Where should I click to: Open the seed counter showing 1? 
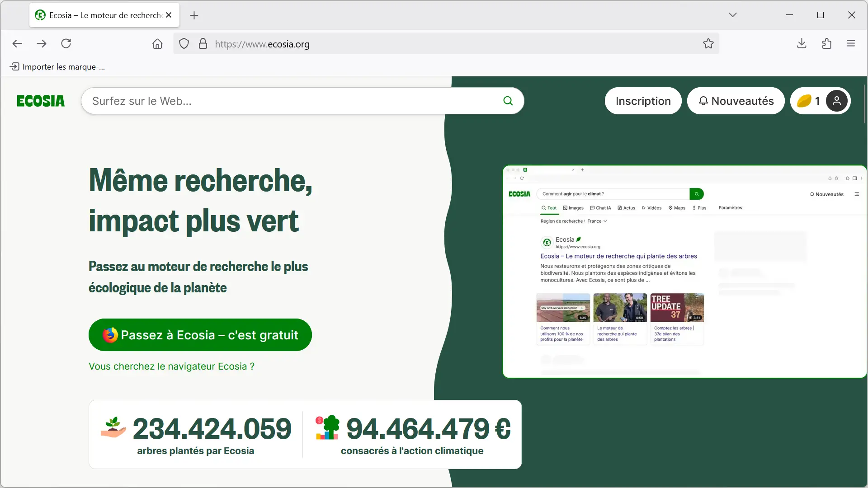(x=809, y=101)
